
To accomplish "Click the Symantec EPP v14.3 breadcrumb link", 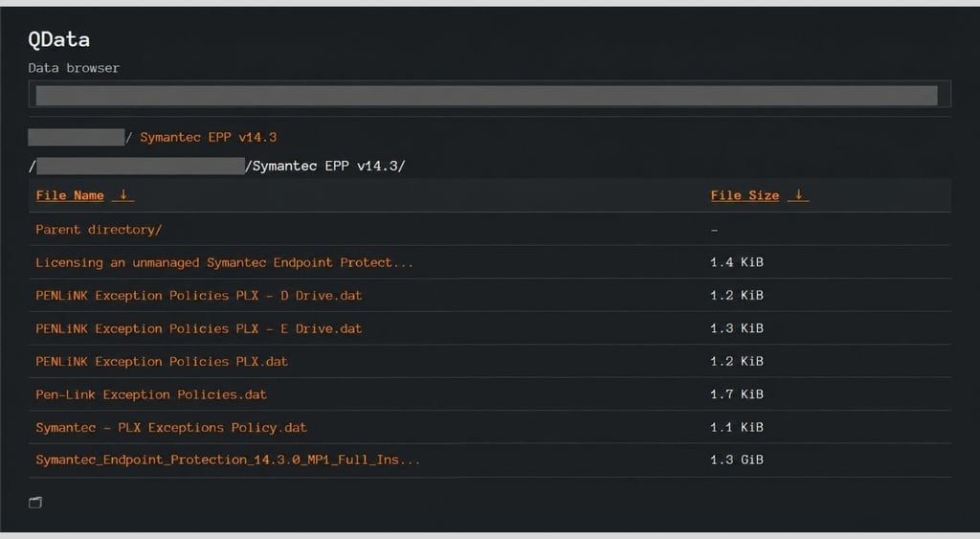I will [x=208, y=138].
